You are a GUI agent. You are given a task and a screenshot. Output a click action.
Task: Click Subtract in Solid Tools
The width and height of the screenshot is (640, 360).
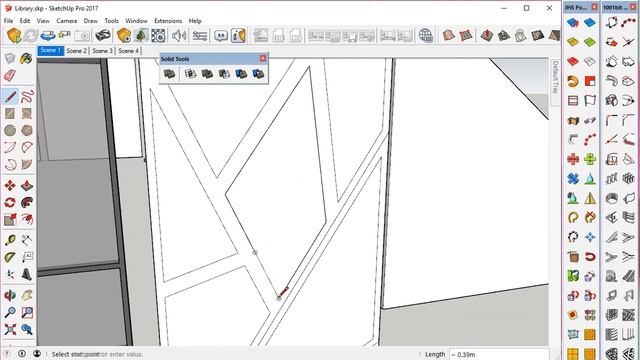pyautogui.click(x=224, y=74)
